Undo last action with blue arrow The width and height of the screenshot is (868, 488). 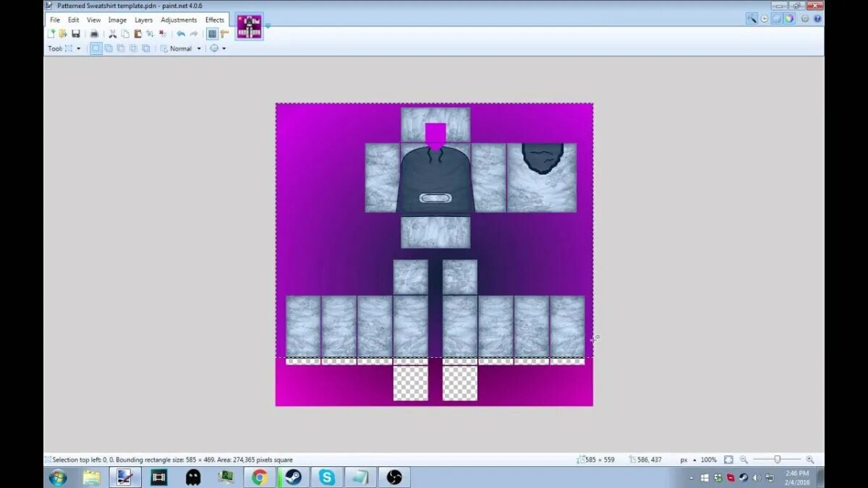181,34
